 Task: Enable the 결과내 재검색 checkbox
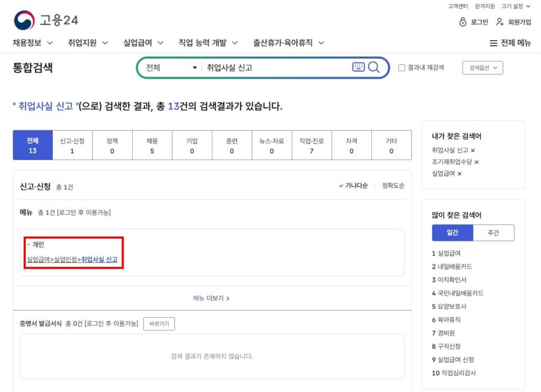402,68
